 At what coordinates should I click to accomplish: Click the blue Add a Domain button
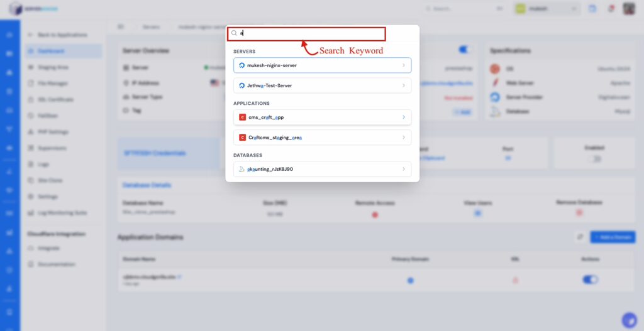click(613, 237)
